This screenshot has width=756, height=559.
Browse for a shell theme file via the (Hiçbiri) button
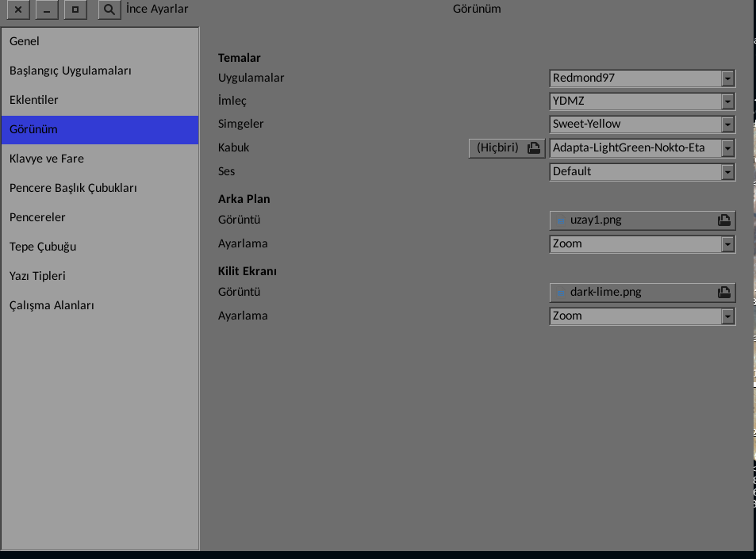(x=507, y=148)
